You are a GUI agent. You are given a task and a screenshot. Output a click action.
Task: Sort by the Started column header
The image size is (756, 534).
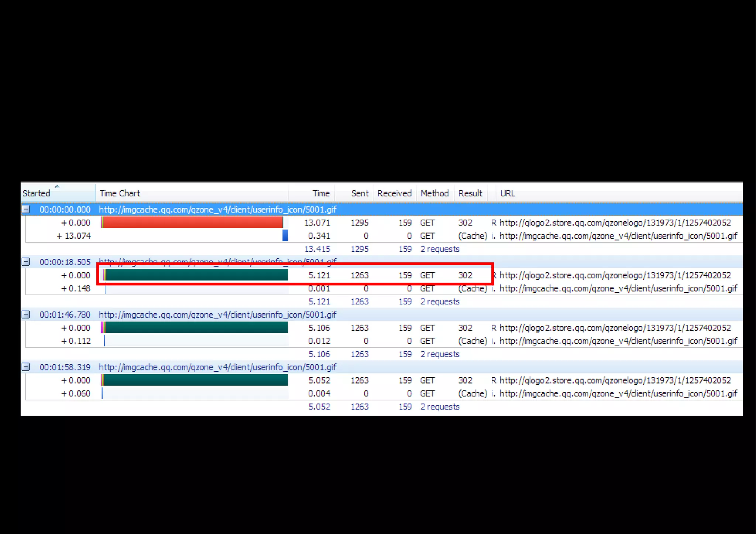pos(36,193)
